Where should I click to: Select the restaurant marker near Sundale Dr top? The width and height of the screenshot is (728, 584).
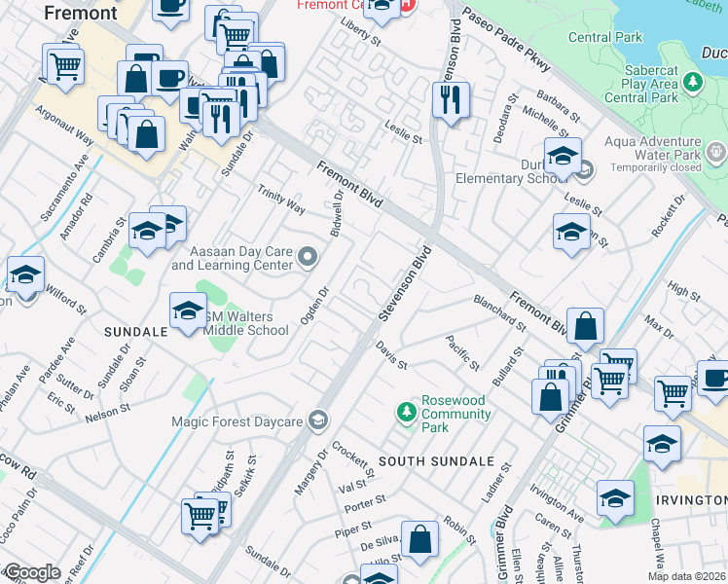(221, 121)
